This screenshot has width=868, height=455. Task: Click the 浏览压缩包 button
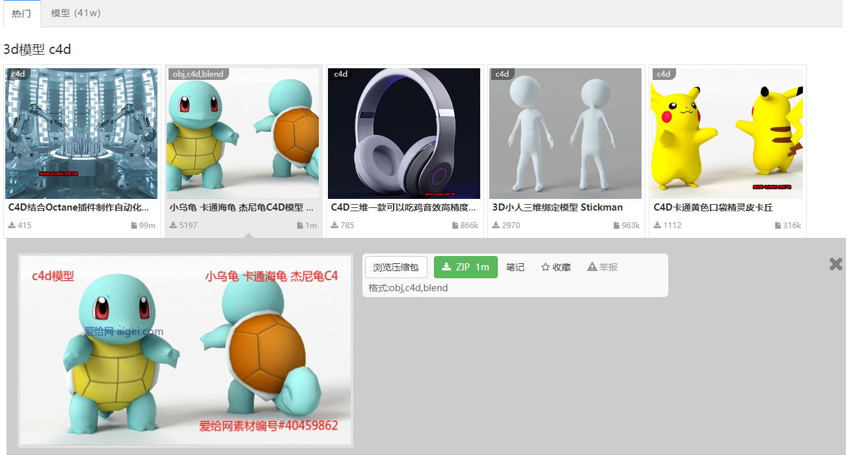(396, 267)
